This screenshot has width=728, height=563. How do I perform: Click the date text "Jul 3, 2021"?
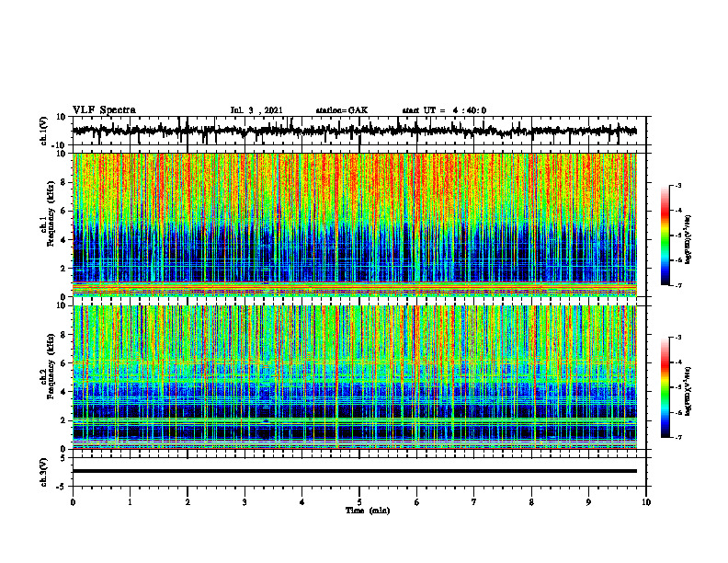(256, 110)
